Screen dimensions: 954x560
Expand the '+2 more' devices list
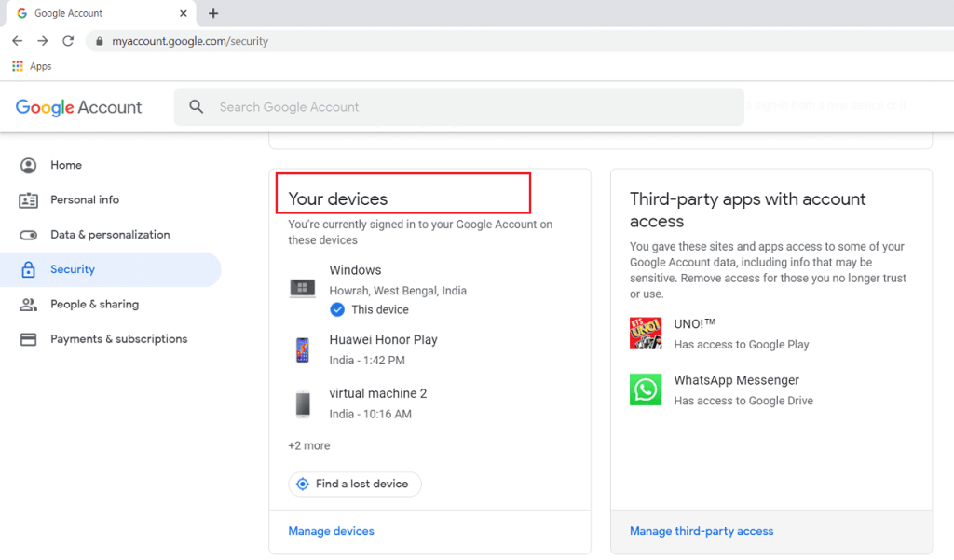coord(309,445)
